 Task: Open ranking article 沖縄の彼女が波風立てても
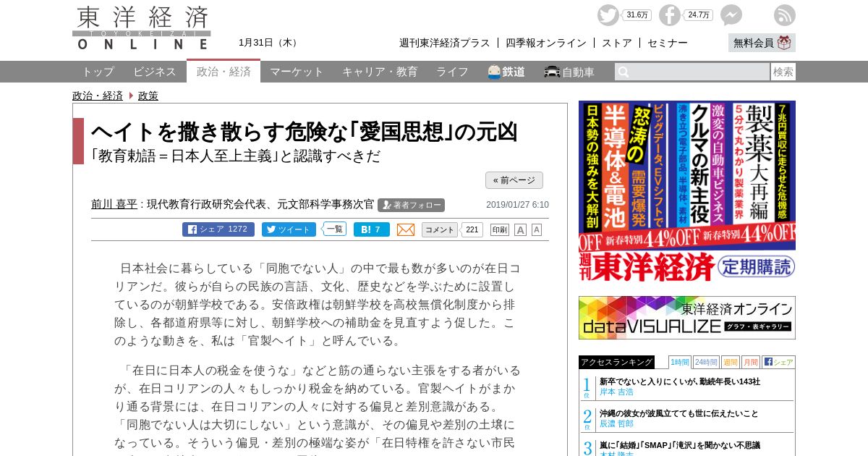(x=679, y=413)
